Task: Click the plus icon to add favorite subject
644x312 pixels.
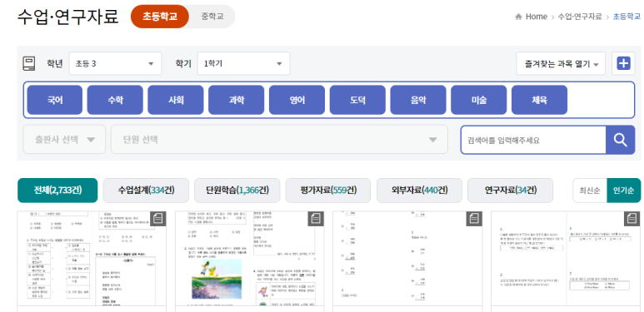Action: click(623, 63)
